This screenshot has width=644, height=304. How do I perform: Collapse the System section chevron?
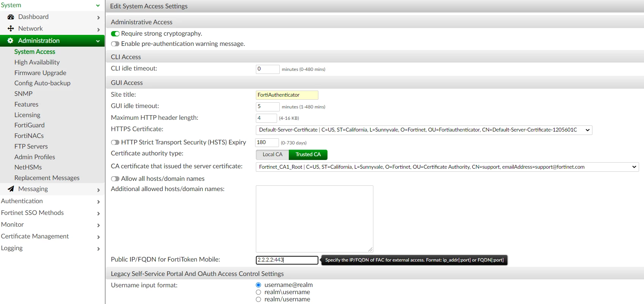(98, 6)
